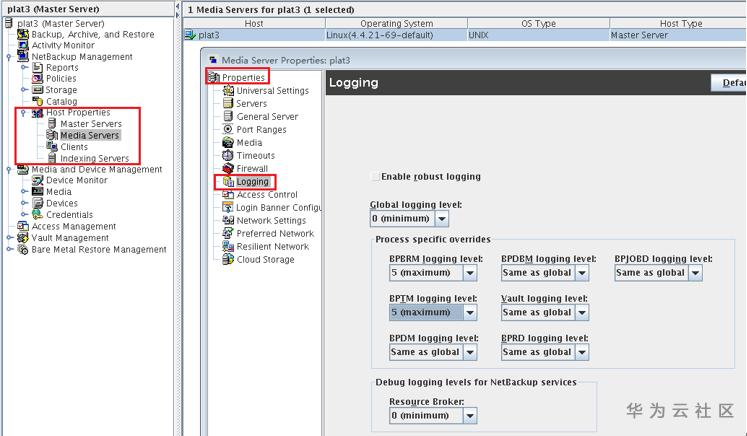Select Media Servers in Host Properties
The width and height of the screenshot is (747, 436).
click(x=89, y=135)
